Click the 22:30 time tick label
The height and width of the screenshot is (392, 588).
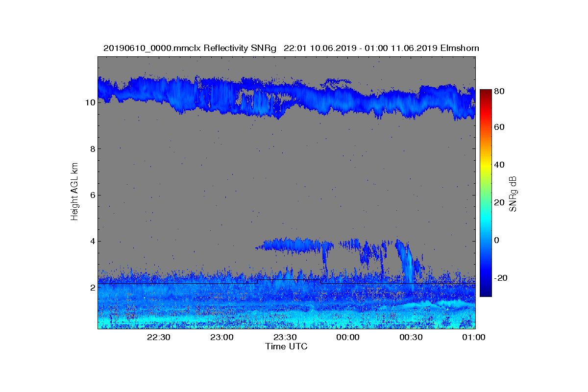point(159,337)
